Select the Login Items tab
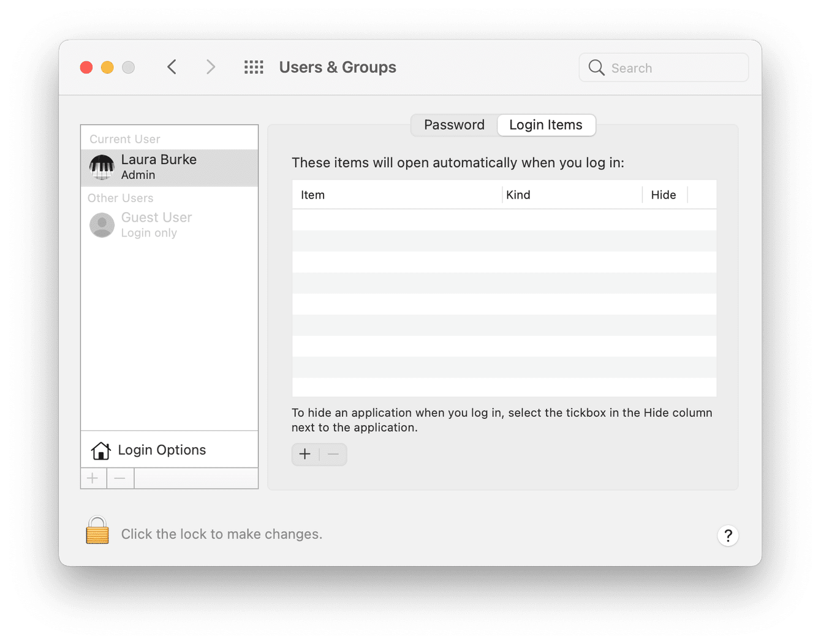Image resolution: width=821 pixels, height=644 pixels. pyautogui.click(x=546, y=125)
